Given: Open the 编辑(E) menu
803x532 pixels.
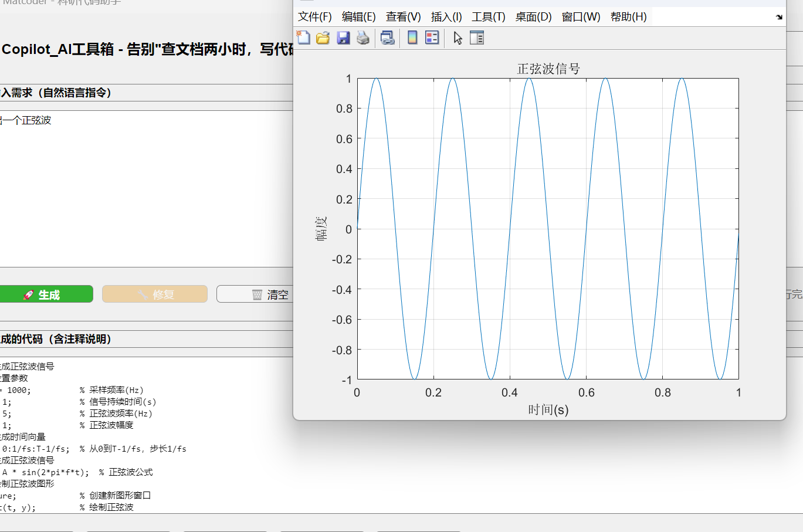Looking at the screenshot, I should coord(359,16).
